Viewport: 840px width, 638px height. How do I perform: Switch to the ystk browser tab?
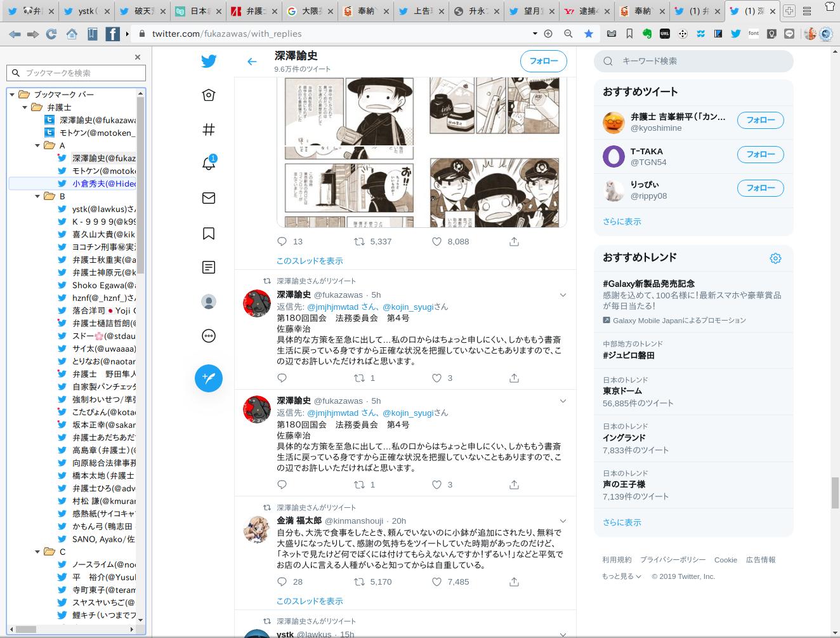(88, 11)
